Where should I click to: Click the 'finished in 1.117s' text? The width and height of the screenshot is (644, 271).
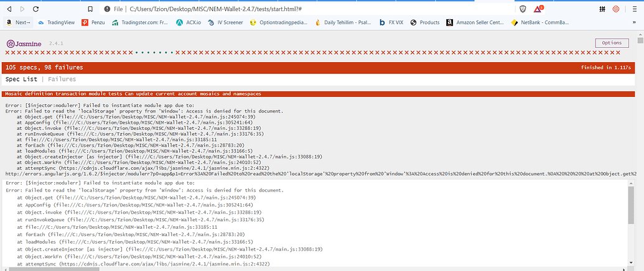[x=606, y=68]
